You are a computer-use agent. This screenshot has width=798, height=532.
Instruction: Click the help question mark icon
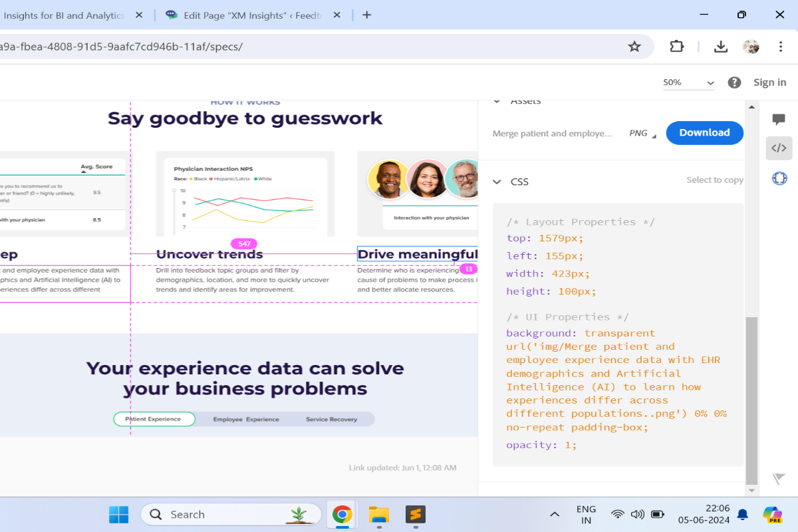pyautogui.click(x=734, y=82)
